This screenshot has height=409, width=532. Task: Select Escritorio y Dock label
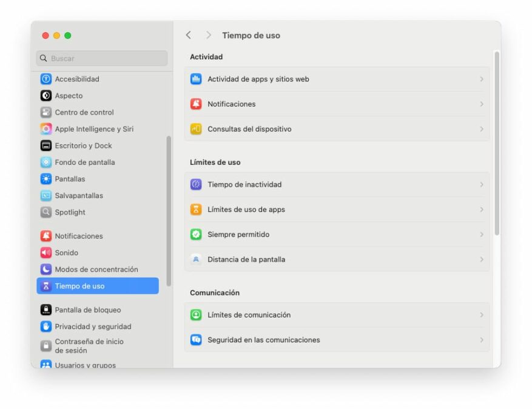tap(83, 145)
